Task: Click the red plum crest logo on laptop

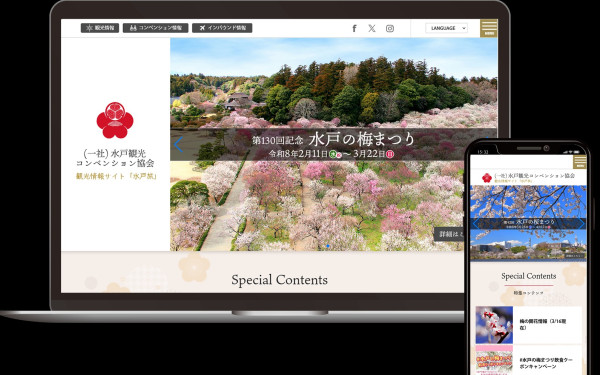Action: click(x=115, y=120)
